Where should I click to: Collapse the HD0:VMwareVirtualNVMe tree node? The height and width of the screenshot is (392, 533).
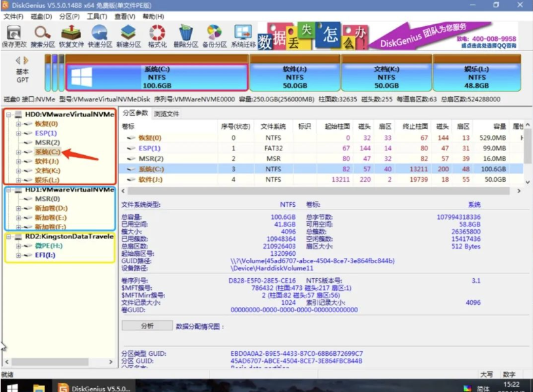pos(9,115)
